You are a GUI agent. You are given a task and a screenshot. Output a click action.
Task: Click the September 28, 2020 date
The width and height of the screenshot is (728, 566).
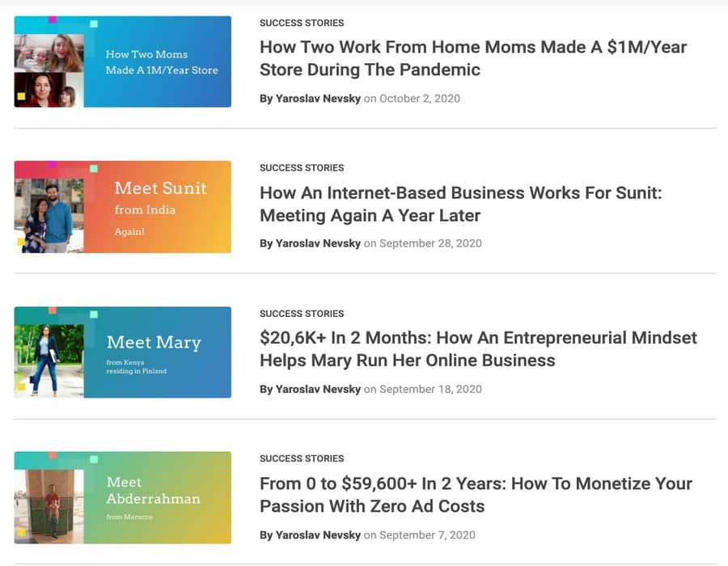pyautogui.click(x=430, y=243)
